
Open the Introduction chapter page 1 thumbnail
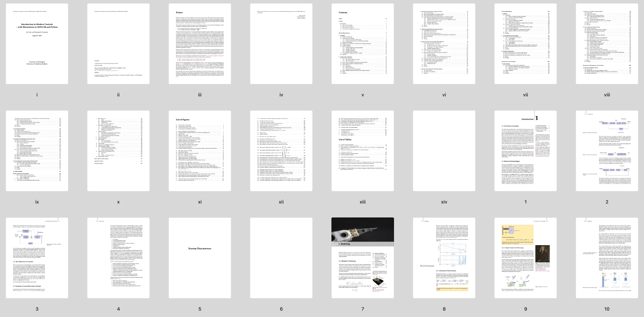(526, 151)
